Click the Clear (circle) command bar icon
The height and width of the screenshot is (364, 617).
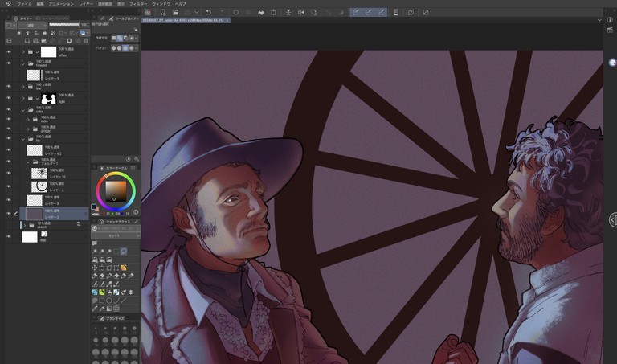235,12
